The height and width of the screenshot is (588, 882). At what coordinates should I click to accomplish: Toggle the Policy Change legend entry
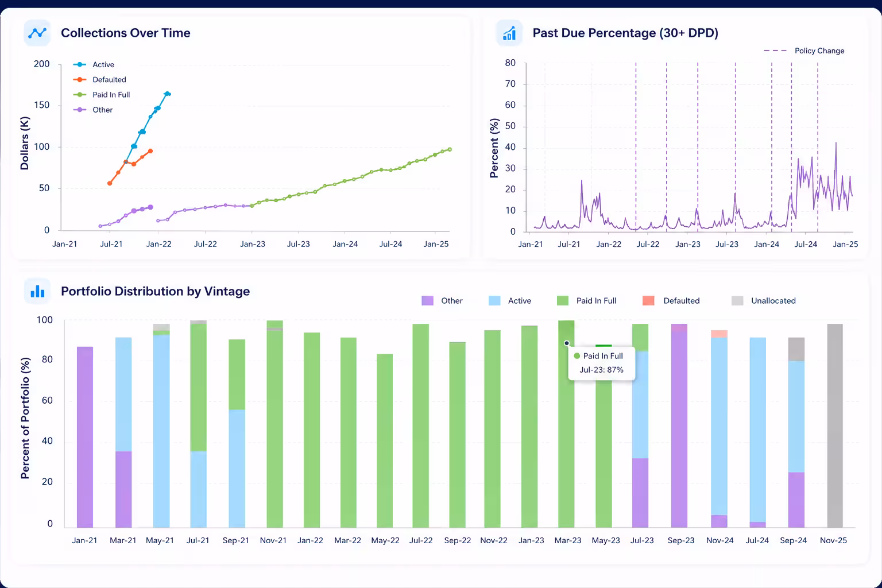(804, 51)
